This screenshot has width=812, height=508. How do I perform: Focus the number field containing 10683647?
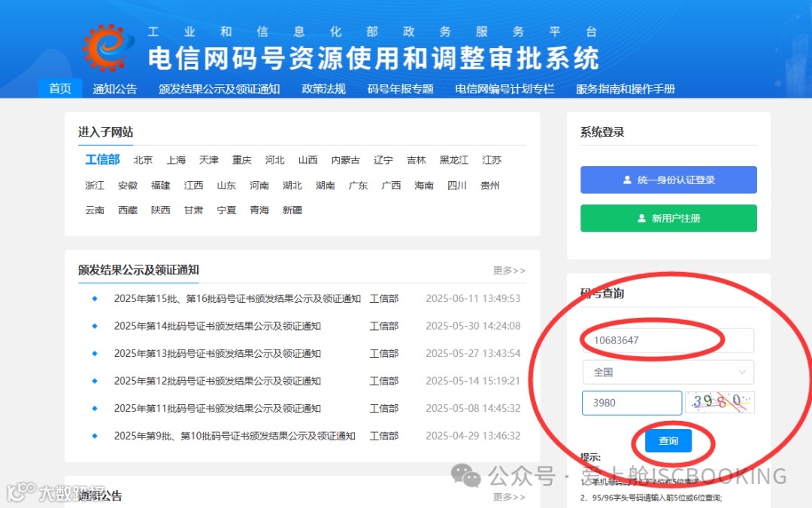[x=668, y=340]
